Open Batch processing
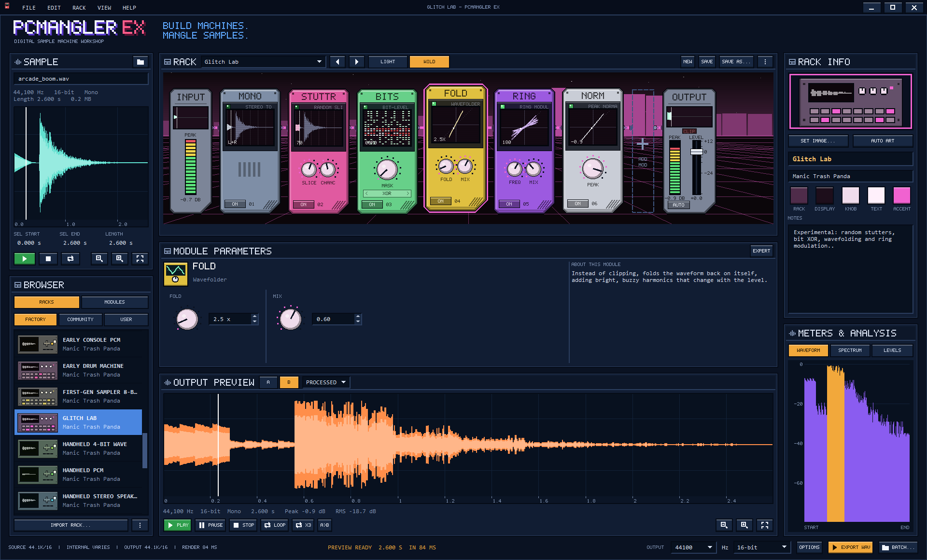 tap(898, 547)
